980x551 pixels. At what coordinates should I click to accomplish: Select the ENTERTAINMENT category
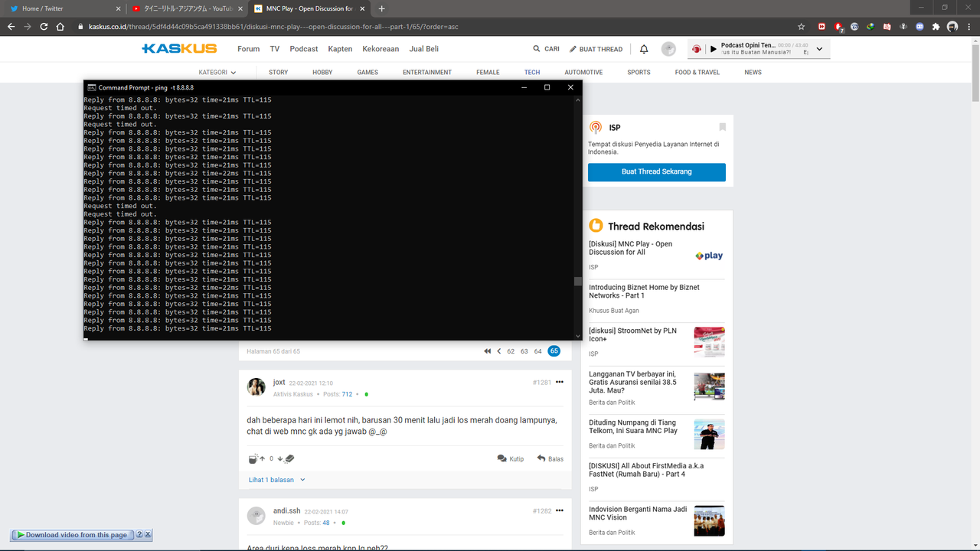[x=427, y=73]
